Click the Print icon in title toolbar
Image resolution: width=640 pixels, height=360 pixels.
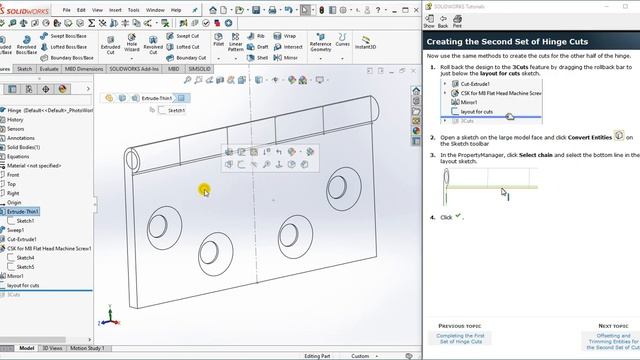pos(272,10)
